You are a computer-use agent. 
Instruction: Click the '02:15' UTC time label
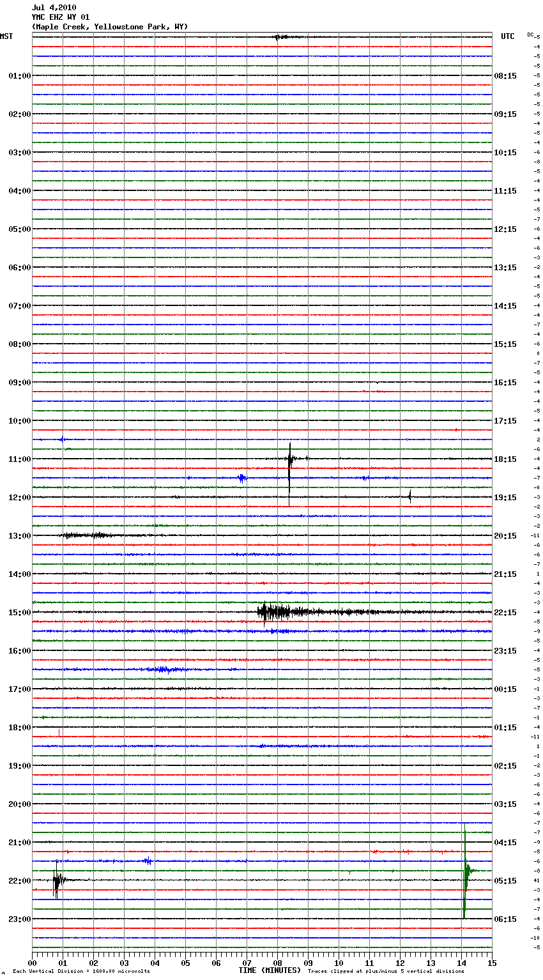click(x=505, y=766)
